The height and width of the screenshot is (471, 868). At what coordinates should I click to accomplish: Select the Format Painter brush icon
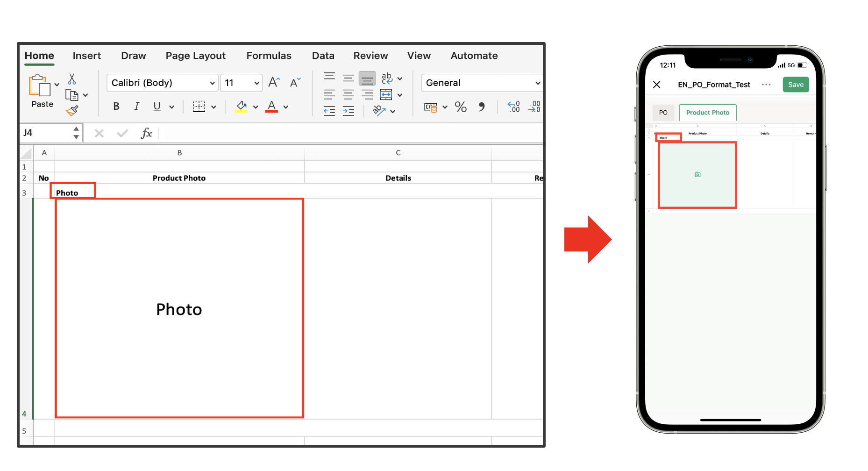tap(72, 111)
